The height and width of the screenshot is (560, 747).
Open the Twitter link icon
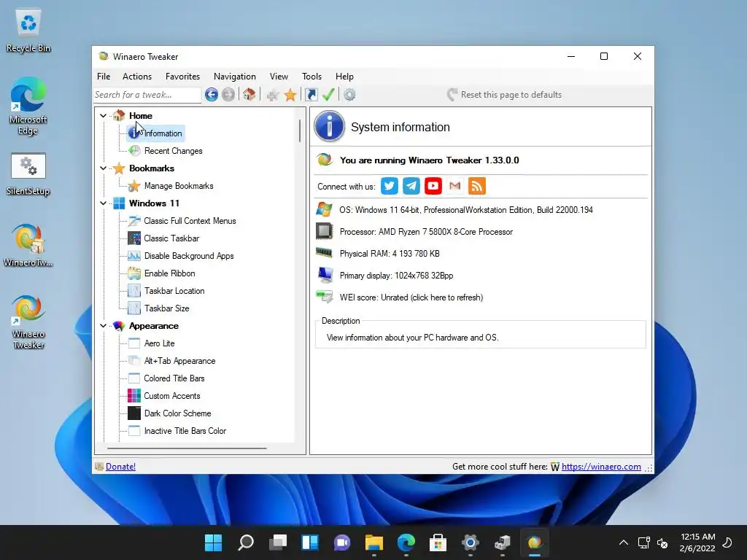coord(390,186)
